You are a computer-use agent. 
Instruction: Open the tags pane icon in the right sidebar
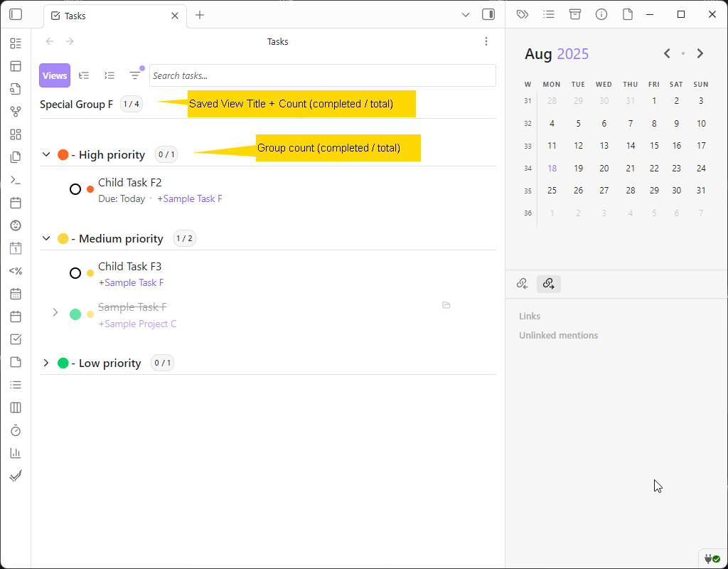pos(523,14)
